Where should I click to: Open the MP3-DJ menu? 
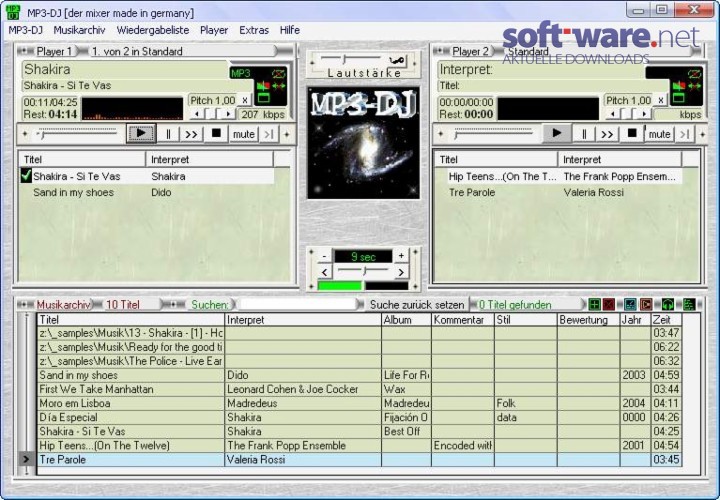point(26,30)
